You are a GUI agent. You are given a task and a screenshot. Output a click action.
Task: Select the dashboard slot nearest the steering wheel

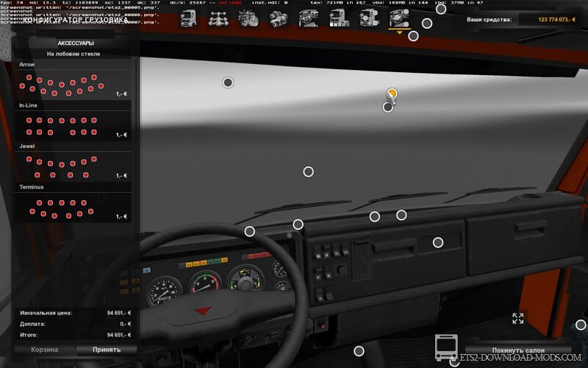click(250, 231)
